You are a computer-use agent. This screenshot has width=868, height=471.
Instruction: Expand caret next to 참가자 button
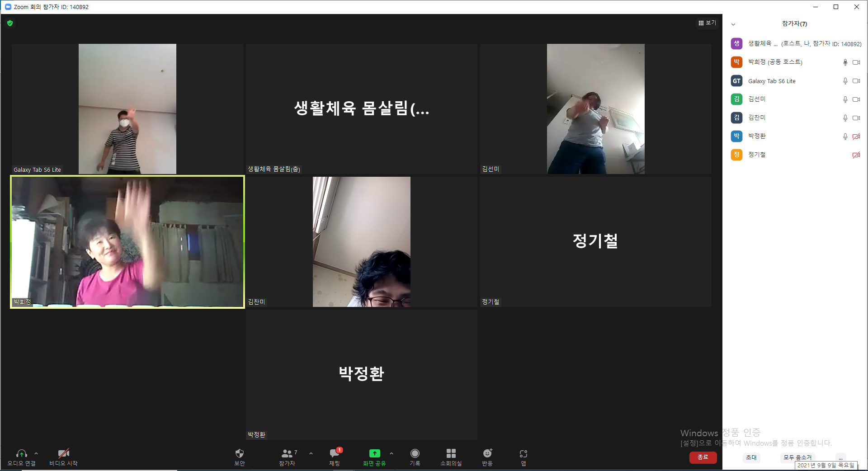click(x=311, y=453)
